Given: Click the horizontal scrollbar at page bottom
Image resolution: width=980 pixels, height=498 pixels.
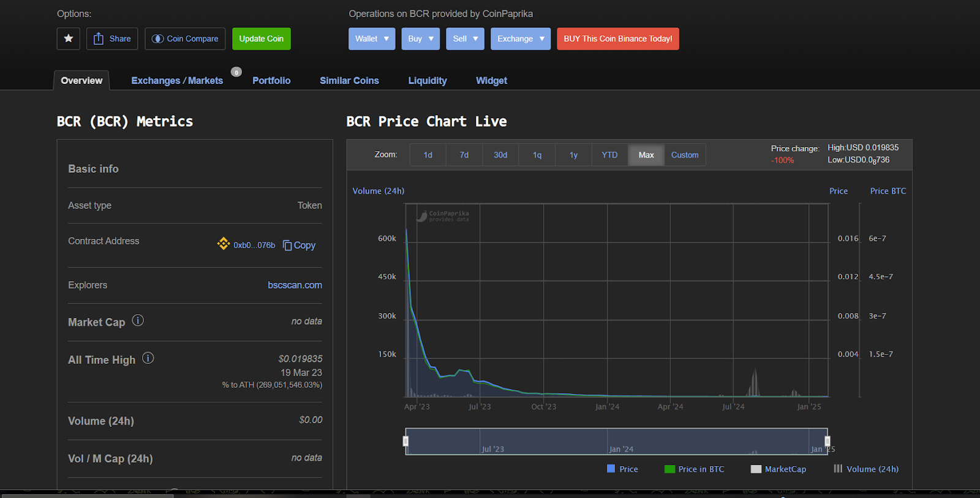Looking at the screenshot, I should pos(88,496).
